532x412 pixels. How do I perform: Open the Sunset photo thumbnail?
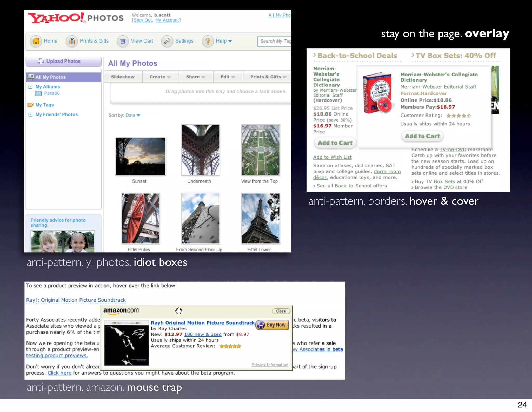(x=140, y=156)
